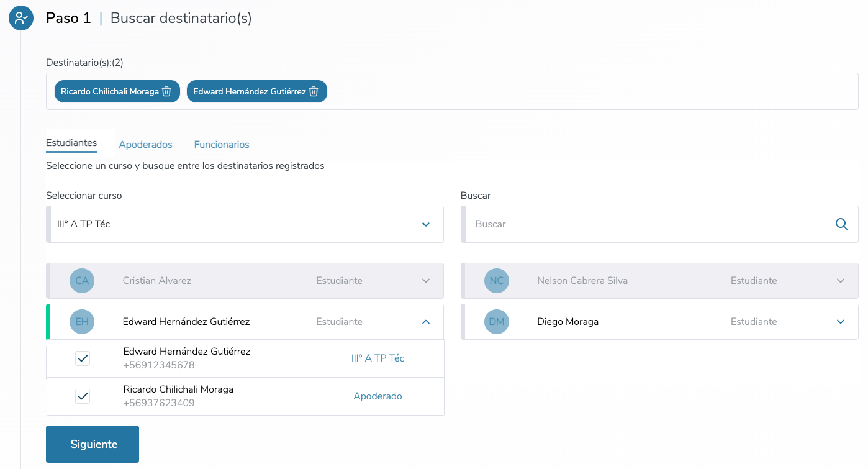Viewport: 868px width, 469px height.
Task: Click the search magnifier icon
Action: (841, 224)
